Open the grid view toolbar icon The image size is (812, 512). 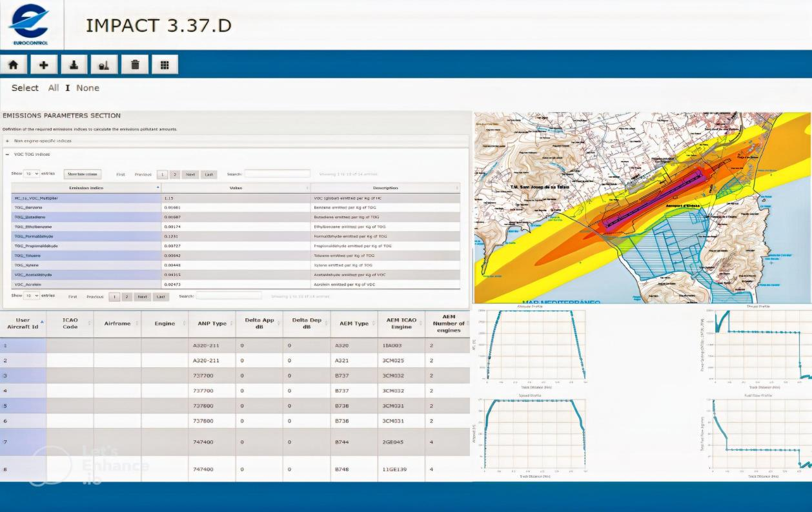coord(165,65)
